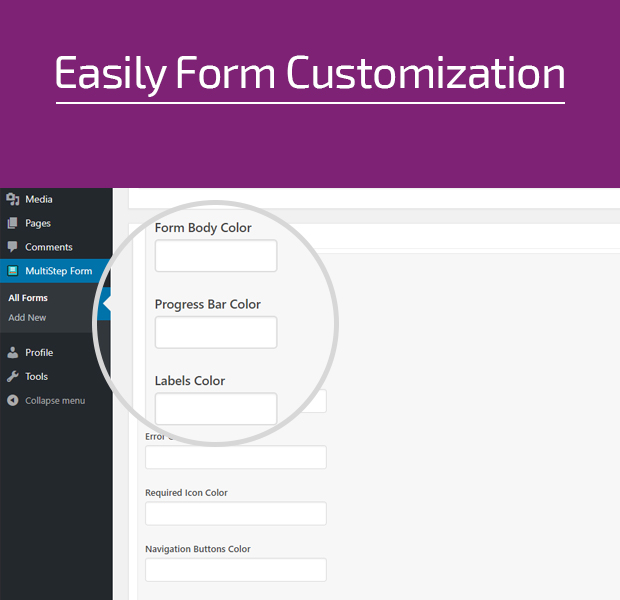This screenshot has width=620, height=600.
Task: Click the Collapse menu arrow icon
Action: [x=13, y=401]
